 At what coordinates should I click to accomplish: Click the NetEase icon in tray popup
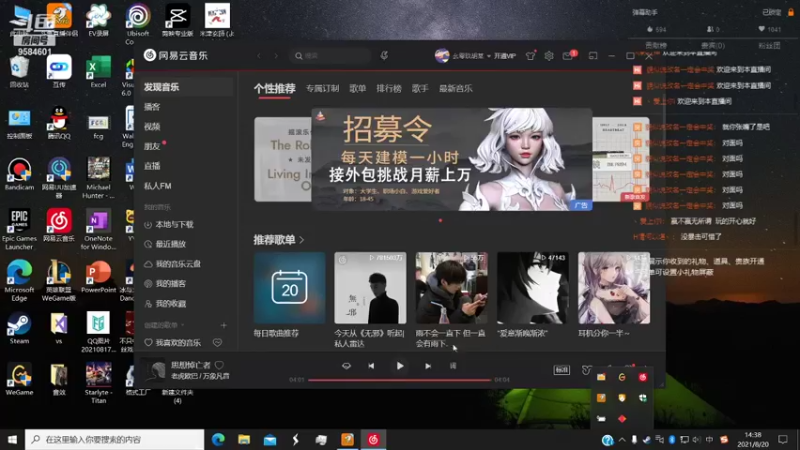[x=643, y=378]
